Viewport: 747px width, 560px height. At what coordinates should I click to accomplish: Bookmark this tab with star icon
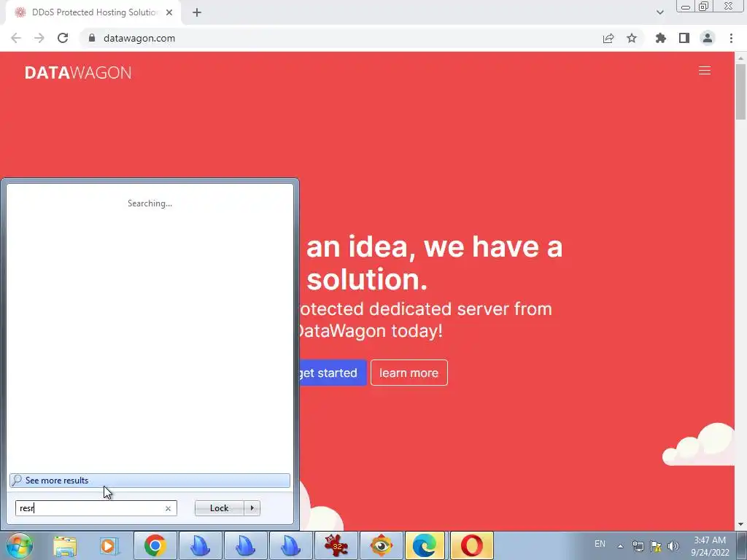tap(632, 38)
